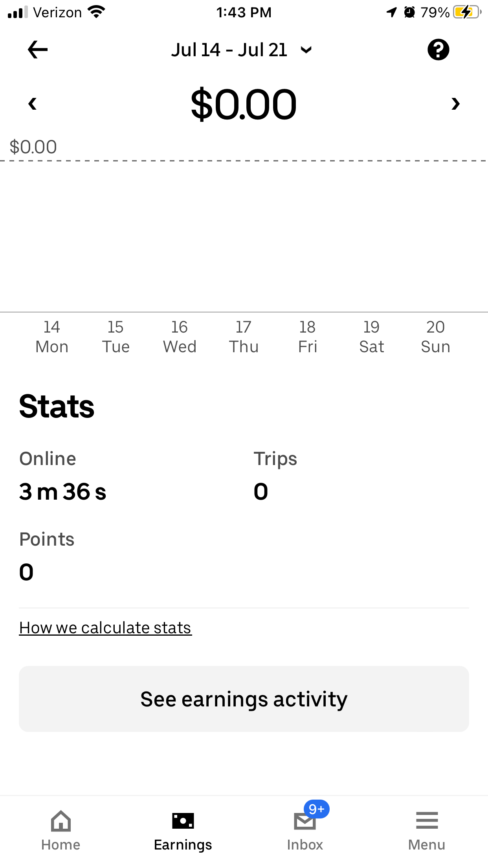This screenshot has height=868, width=488.
Task: Tap the Earnings cash icon
Action: (x=183, y=821)
